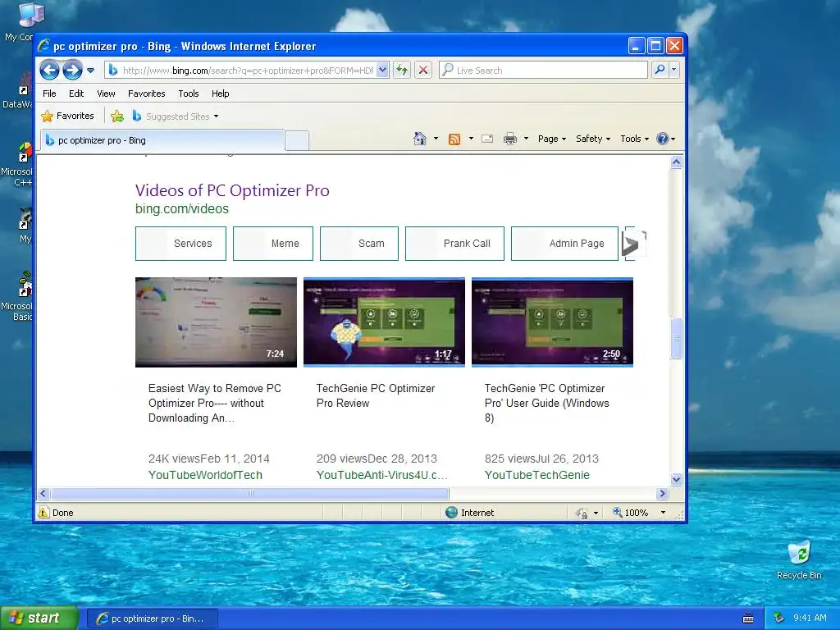Open the View menu
Image resolution: width=840 pixels, height=630 pixels.
pos(106,94)
